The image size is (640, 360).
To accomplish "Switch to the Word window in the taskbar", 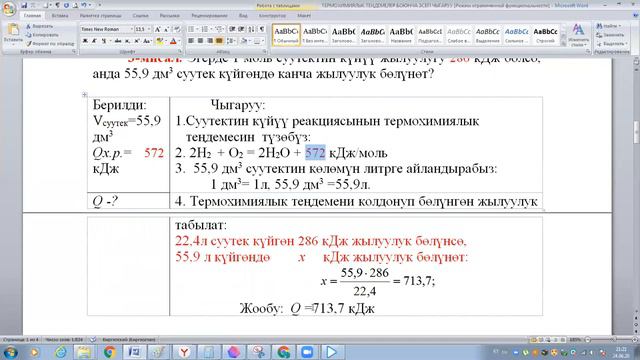I will (x=135, y=352).
